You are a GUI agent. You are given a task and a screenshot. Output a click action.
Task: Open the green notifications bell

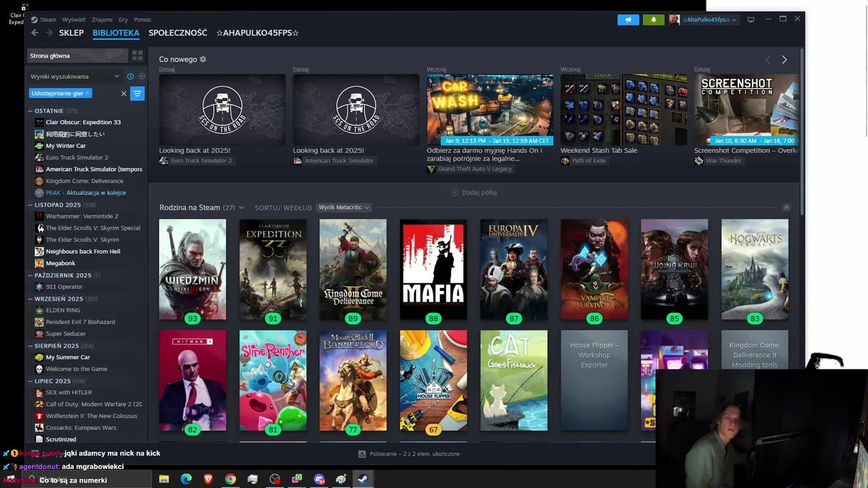tap(654, 20)
